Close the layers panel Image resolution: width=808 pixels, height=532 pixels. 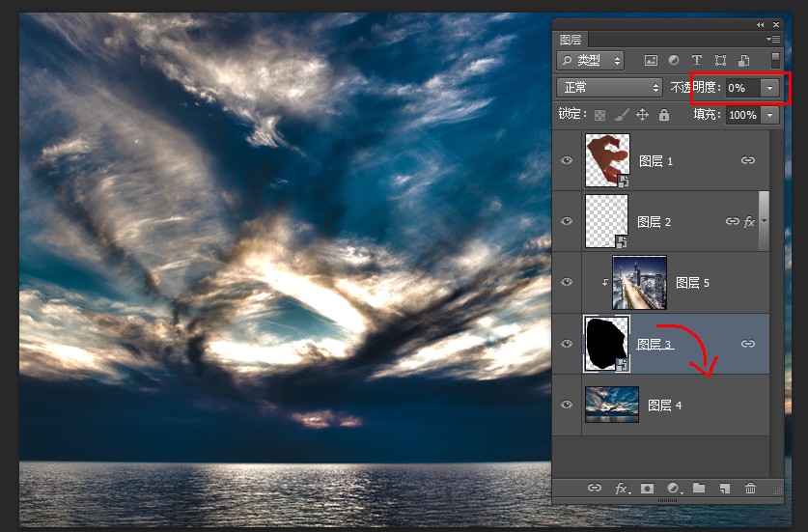[776, 24]
